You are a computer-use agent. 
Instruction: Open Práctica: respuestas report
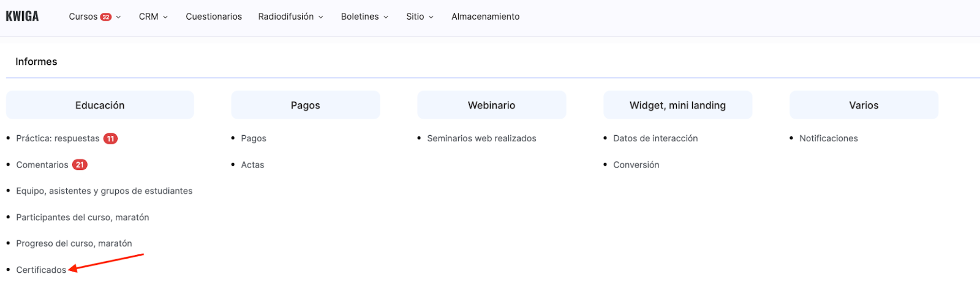58,139
